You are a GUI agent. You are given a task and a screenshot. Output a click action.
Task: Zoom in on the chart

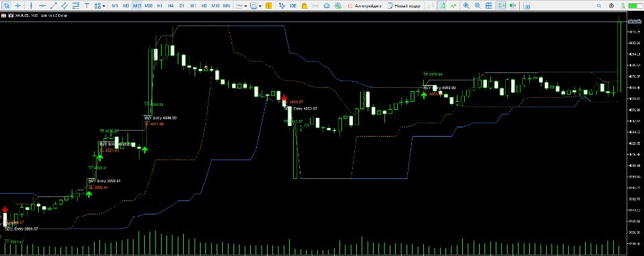point(466,6)
